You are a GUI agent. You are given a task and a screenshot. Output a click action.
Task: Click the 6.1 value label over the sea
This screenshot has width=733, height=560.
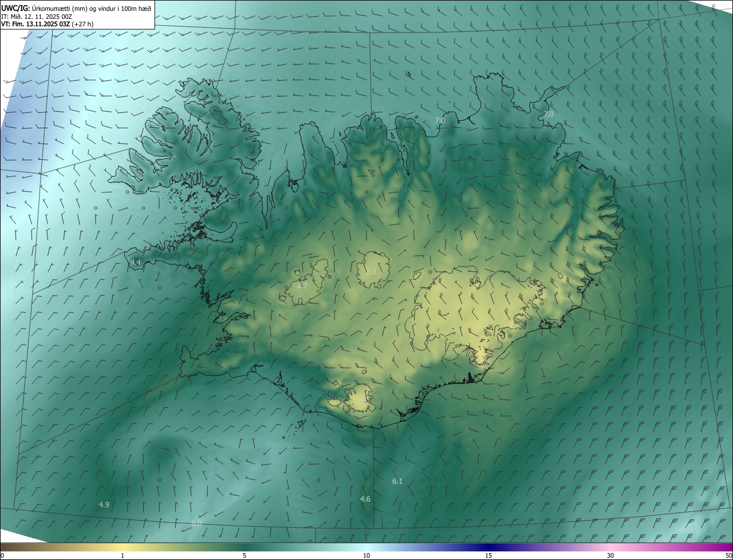397,482
